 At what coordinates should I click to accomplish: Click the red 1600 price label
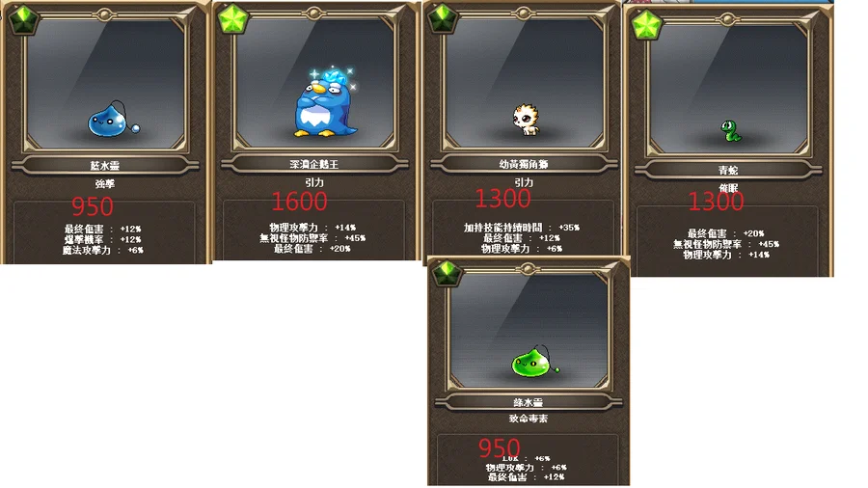tap(300, 202)
